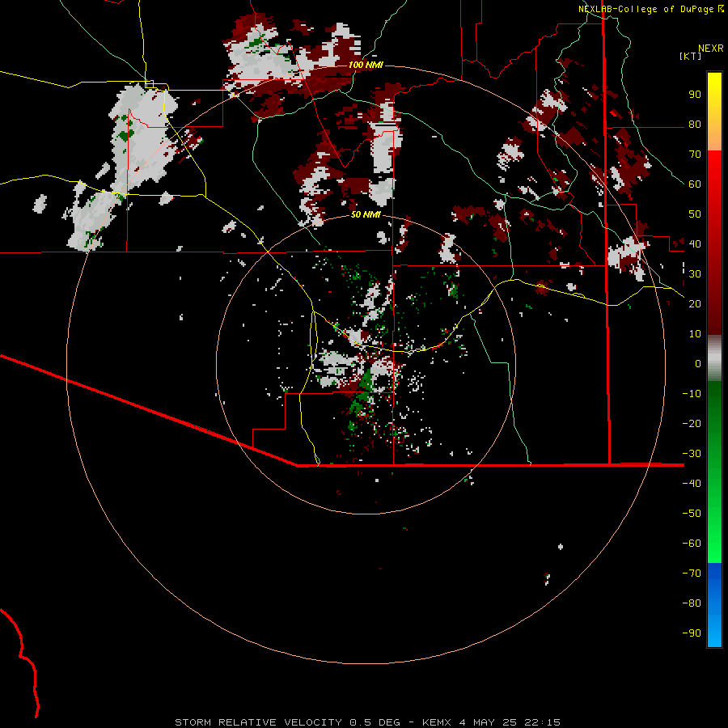Click the 50 NMI range ring label
The height and width of the screenshot is (728, 728).
(366, 214)
